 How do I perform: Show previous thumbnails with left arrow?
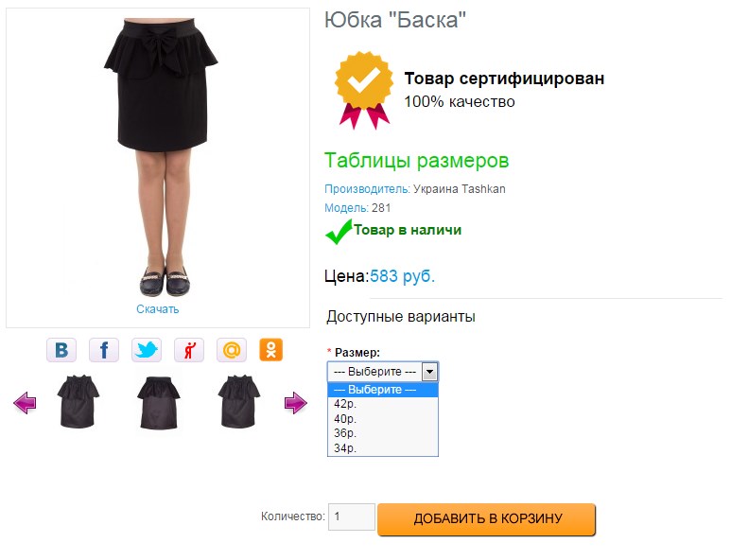[x=25, y=404]
